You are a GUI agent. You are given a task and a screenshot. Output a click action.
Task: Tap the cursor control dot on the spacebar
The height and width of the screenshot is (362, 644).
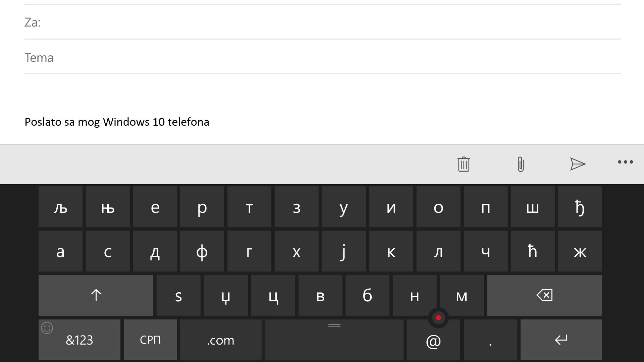(438, 318)
